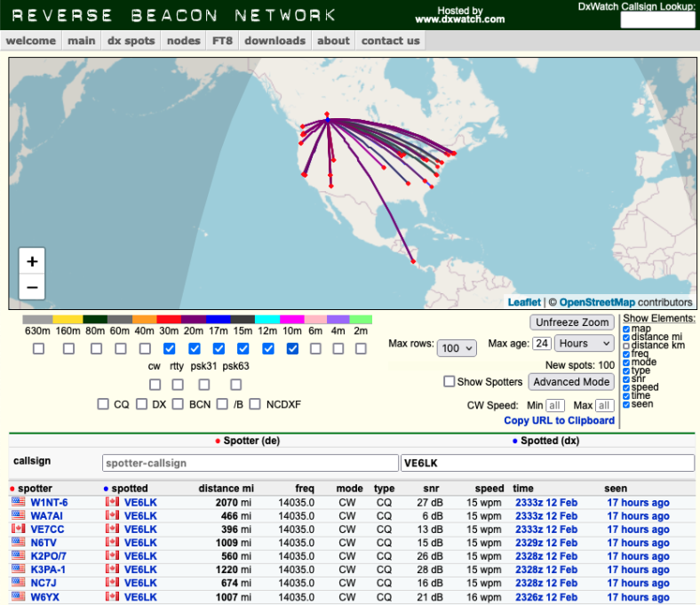Uncheck the 20m band checkbox

195,348
